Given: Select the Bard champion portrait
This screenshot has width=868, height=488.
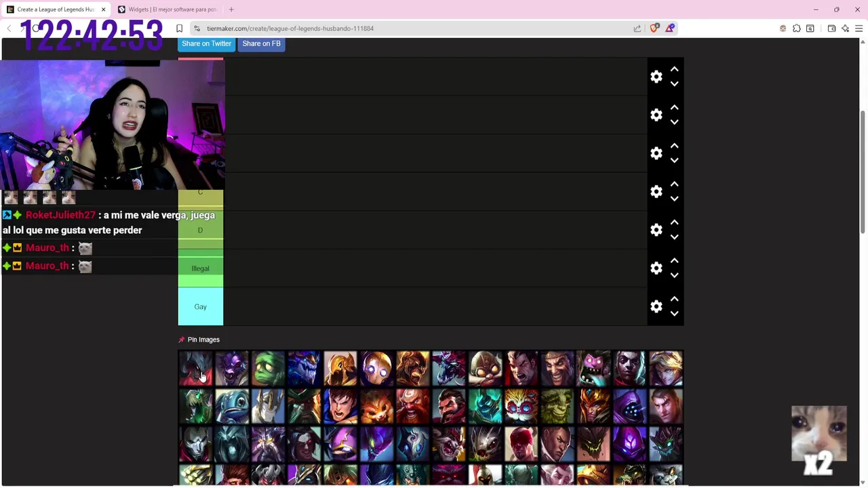Looking at the screenshot, I should (376, 368).
